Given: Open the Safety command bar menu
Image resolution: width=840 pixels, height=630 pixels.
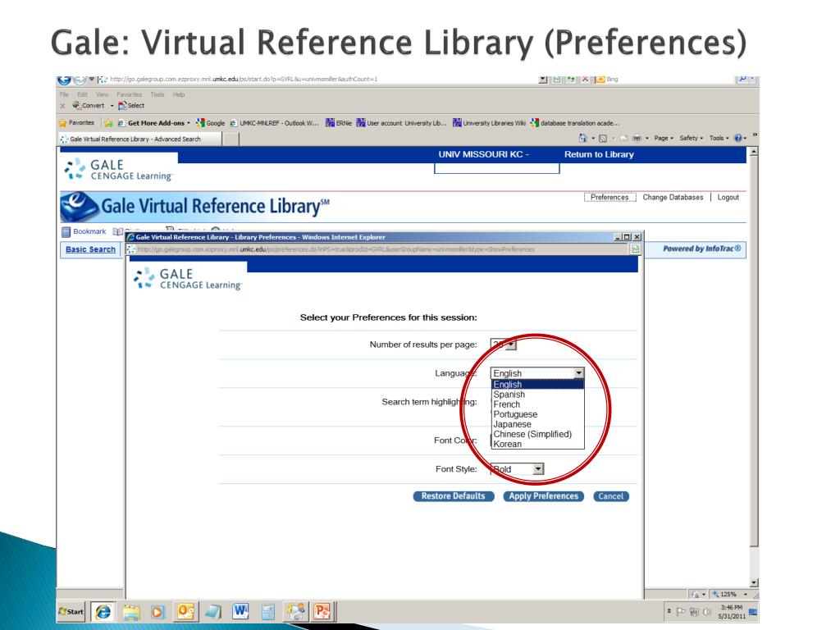Looking at the screenshot, I should tap(691, 138).
